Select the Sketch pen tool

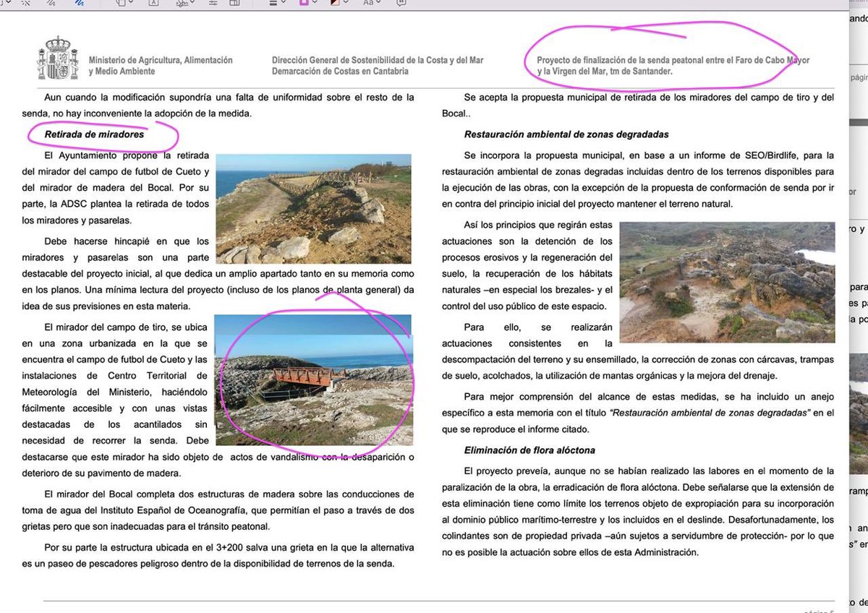pyautogui.click(x=51, y=3)
